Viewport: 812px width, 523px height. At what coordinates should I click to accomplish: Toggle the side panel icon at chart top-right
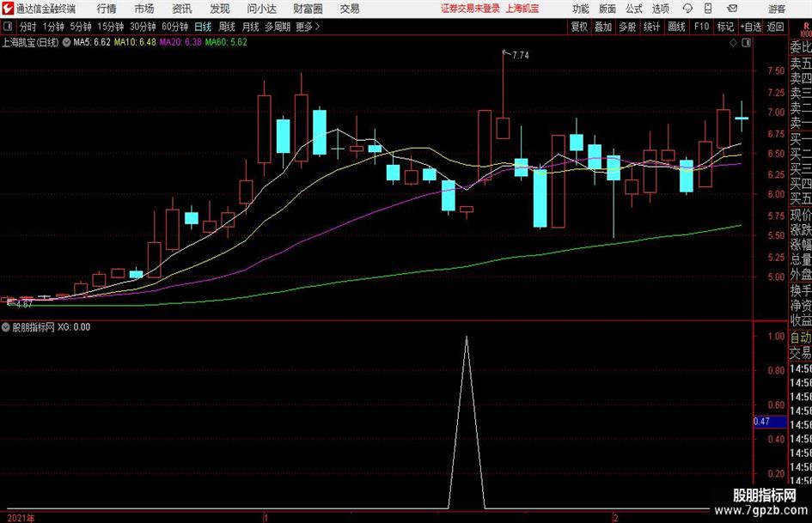(746, 42)
